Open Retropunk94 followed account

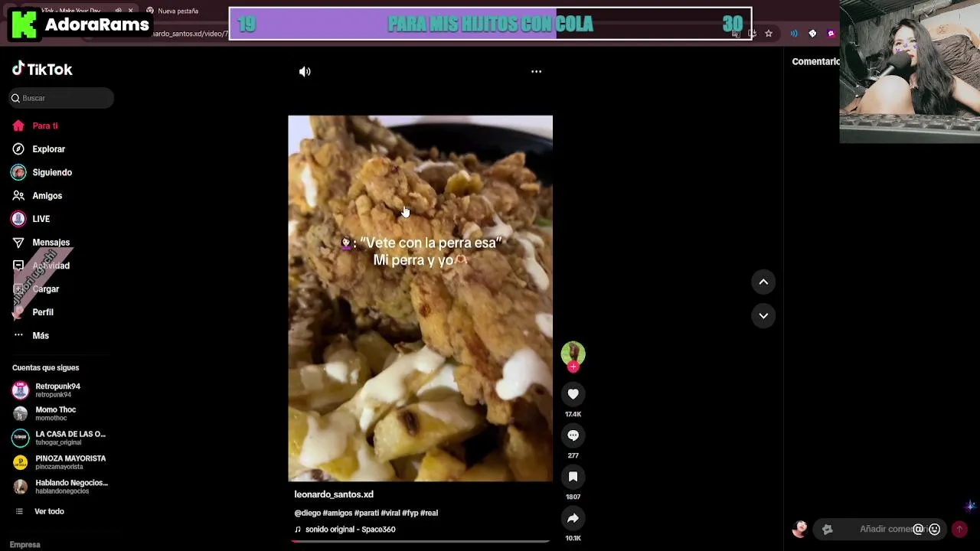(x=60, y=390)
